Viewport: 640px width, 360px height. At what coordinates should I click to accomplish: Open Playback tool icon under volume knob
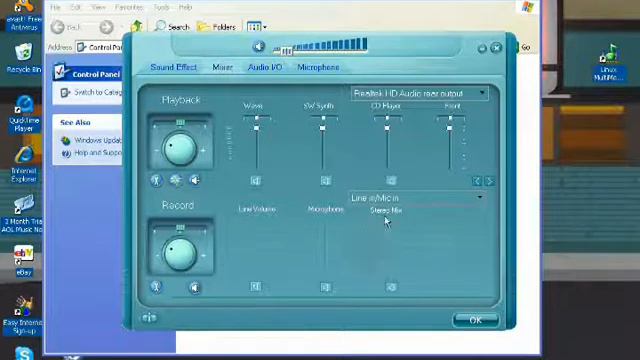click(156, 180)
